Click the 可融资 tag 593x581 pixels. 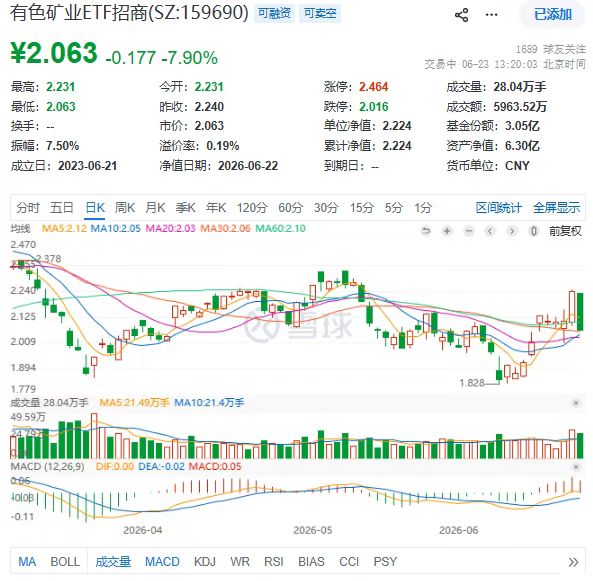pos(275,14)
